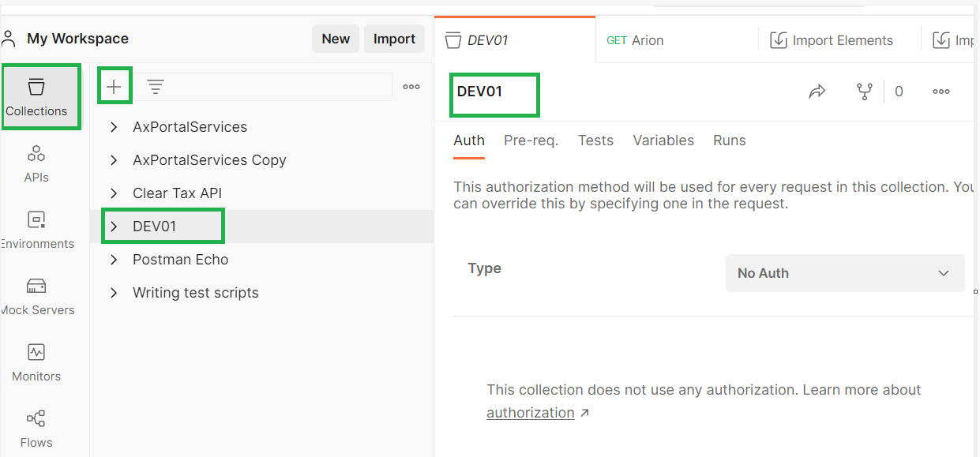Image resolution: width=980 pixels, height=457 pixels.
Task: Open the Environments sidebar section
Action: tap(36, 230)
